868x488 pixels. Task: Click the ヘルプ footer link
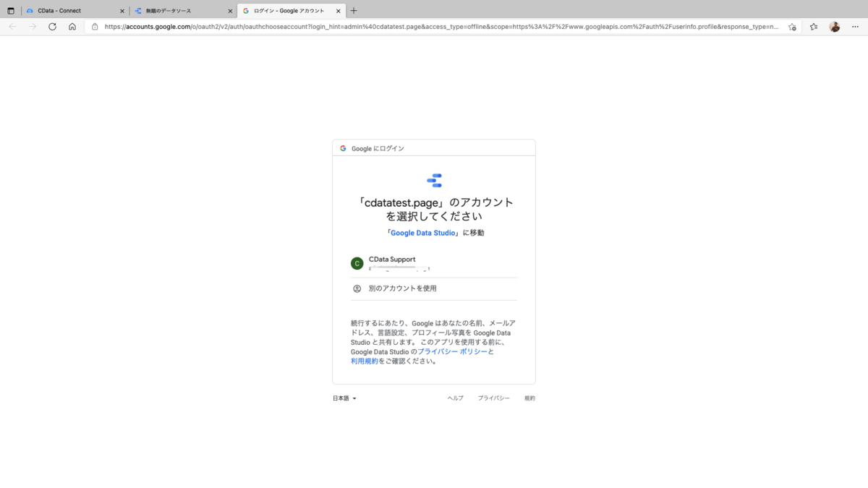point(455,398)
